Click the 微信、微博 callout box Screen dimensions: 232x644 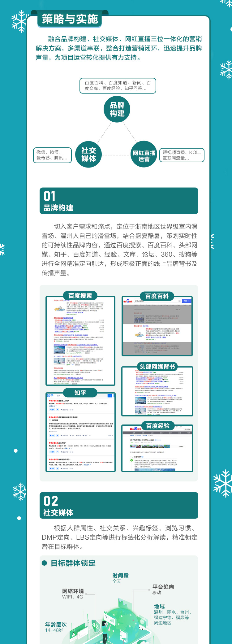pos(52,155)
